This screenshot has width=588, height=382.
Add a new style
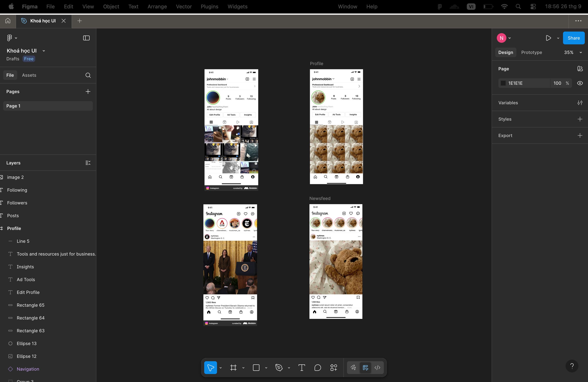click(580, 119)
